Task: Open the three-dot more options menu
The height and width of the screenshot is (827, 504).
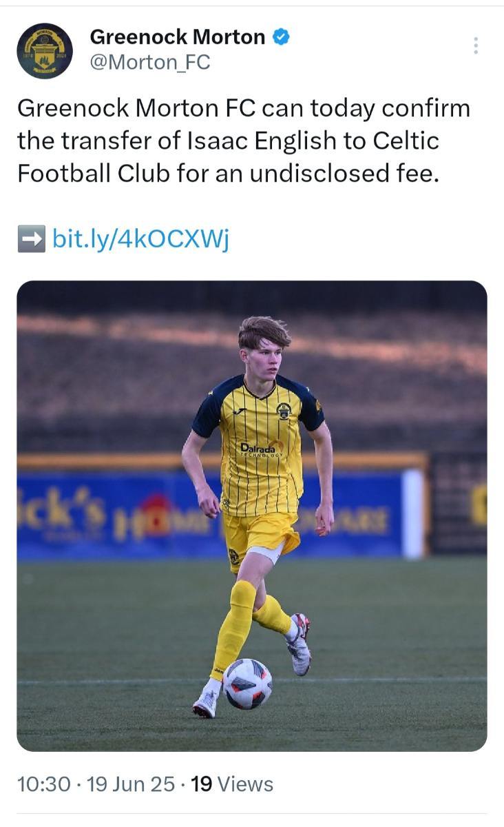Action: coord(475,45)
